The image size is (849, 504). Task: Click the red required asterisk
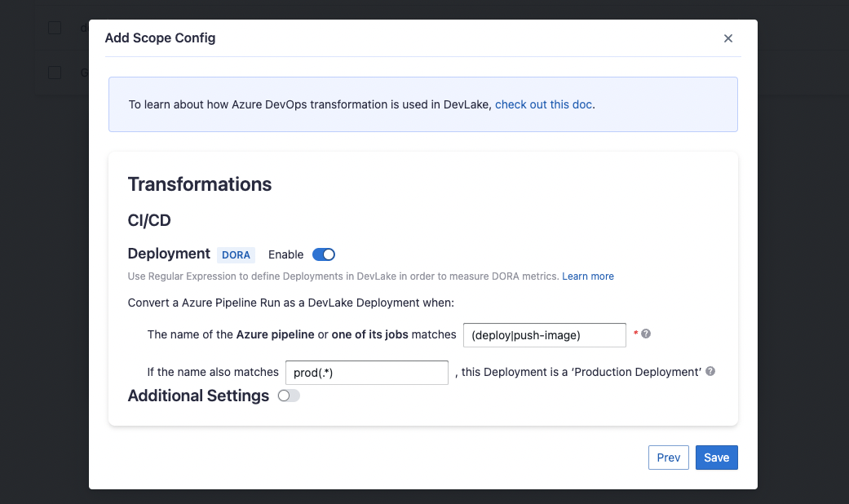pyautogui.click(x=635, y=334)
